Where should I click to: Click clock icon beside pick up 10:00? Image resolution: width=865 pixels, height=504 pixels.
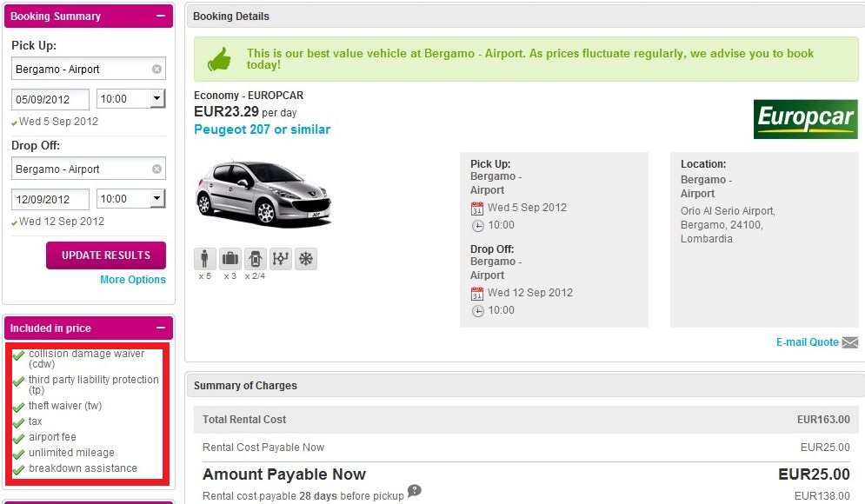tap(478, 226)
